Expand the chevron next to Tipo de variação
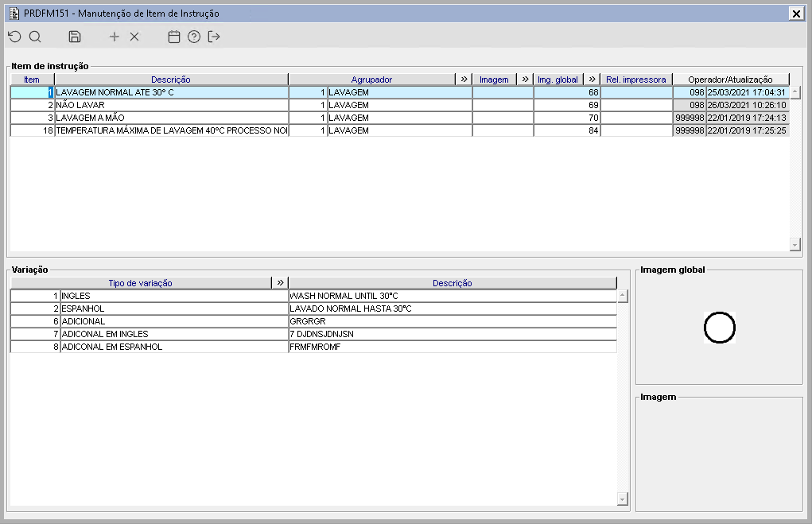812x524 pixels. point(280,283)
